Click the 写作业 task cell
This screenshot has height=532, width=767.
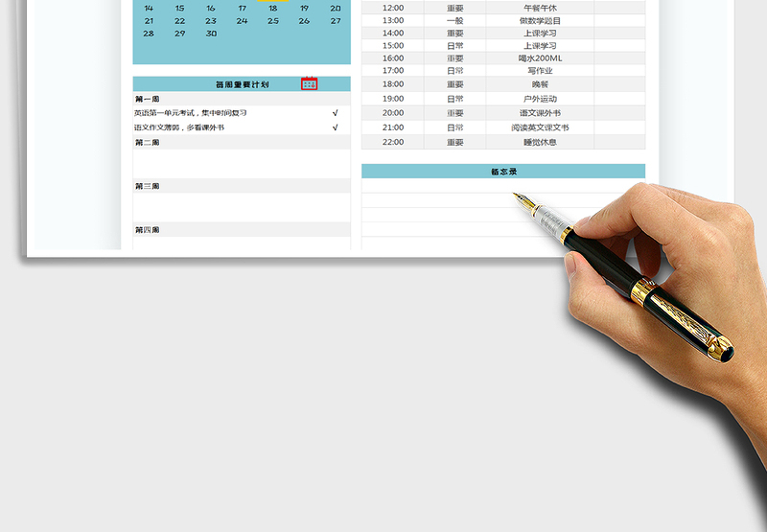540,70
